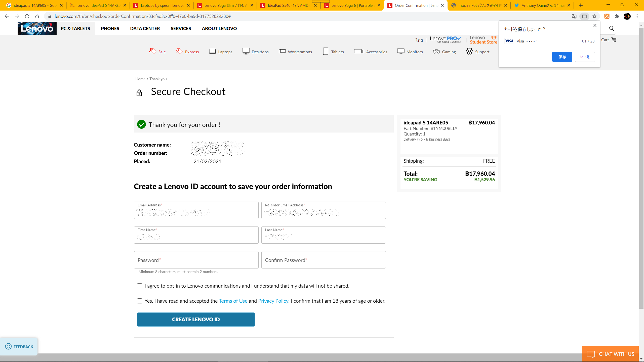Open the Laptops category
Image resolution: width=644 pixels, height=362 pixels.
[x=221, y=52]
